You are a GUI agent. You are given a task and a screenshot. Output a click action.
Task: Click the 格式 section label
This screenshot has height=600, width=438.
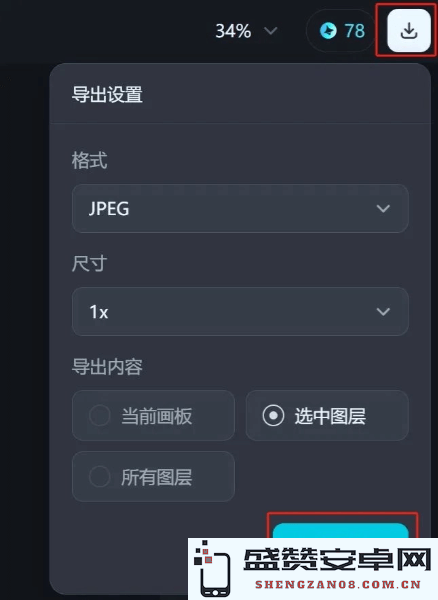[90, 160]
